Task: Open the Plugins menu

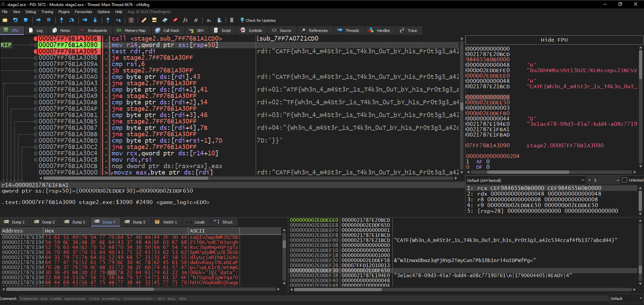Action: pyautogui.click(x=64, y=12)
